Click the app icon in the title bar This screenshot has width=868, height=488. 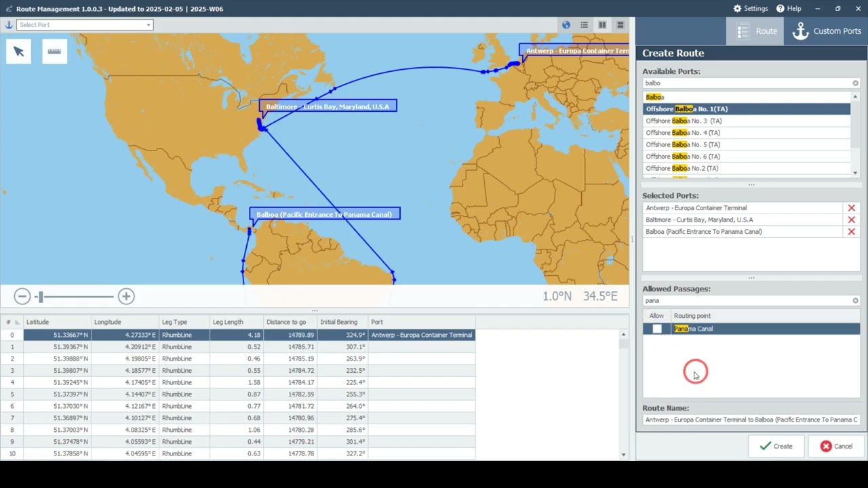point(9,9)
